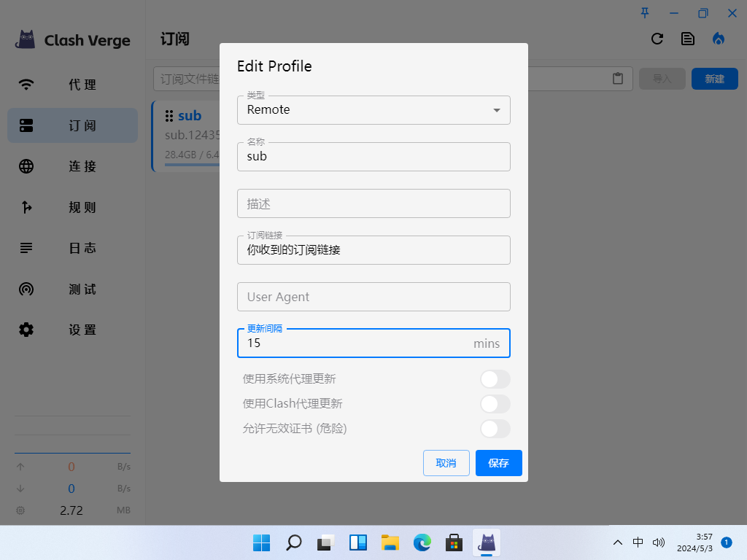
Task: Expand the 类型 Remote dropdown
Action: (x=373, y=110)
